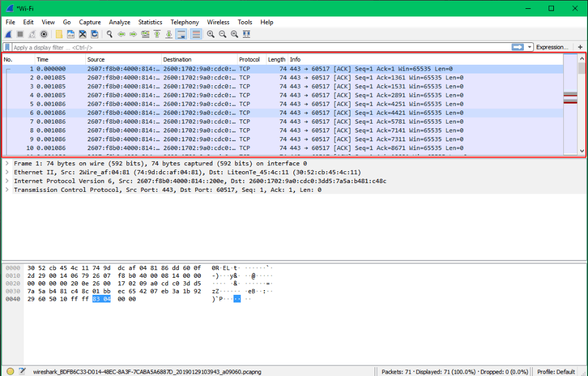Viewport: 588px width, 376px height.
Task: Jump to the first packet
Action: tap(157, 34)
